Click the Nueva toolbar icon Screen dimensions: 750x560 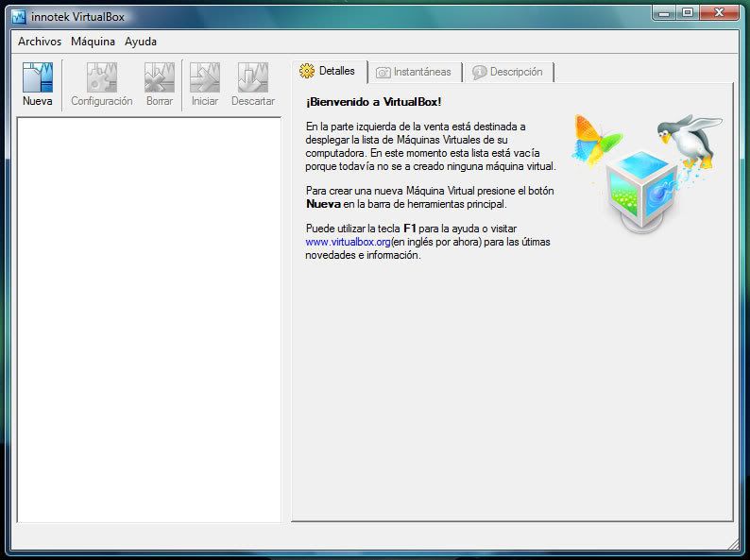pyautogui.click(x=37, y=84)
